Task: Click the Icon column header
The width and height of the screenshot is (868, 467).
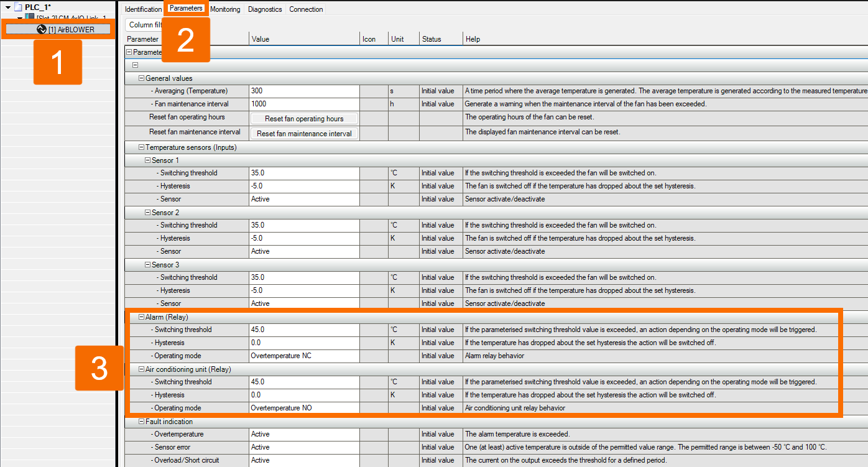Action: pos(374,39)
